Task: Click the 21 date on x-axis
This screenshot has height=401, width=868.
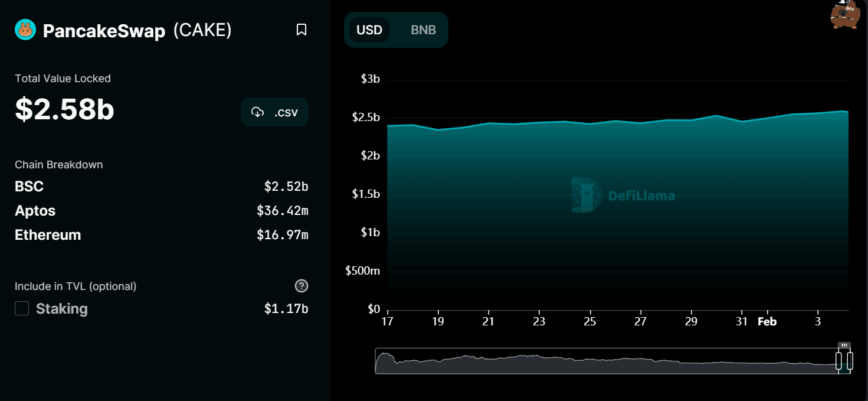Action: 489,322
